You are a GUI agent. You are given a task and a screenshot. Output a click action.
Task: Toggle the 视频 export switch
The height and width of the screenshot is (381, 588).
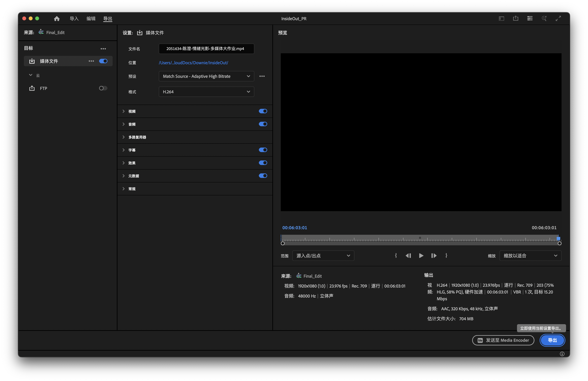263,111
